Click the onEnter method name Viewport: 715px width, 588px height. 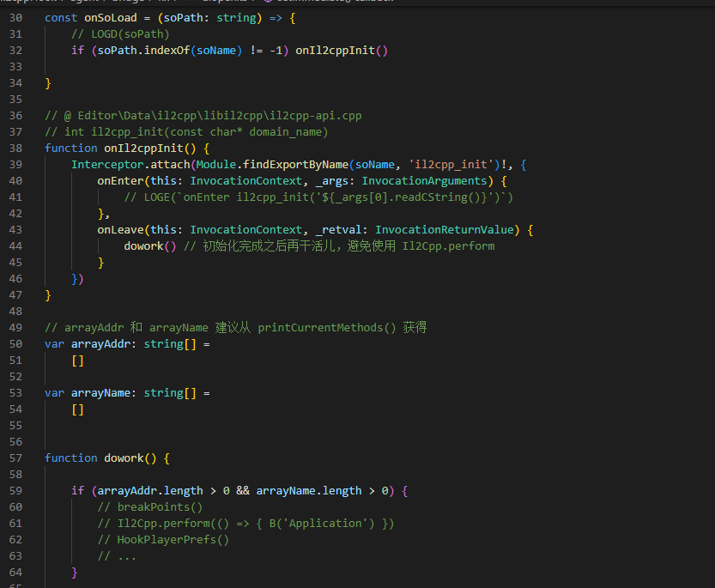pyautogui.click(x=120, y=181)
